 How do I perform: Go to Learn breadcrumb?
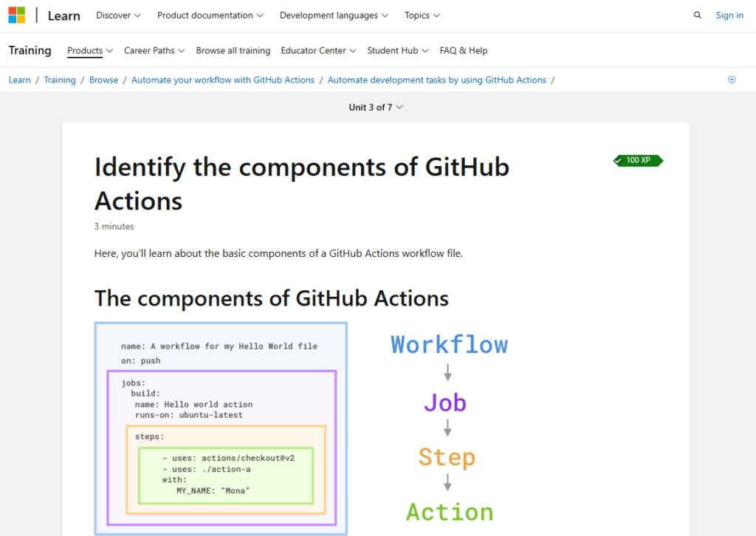[19, 80]
